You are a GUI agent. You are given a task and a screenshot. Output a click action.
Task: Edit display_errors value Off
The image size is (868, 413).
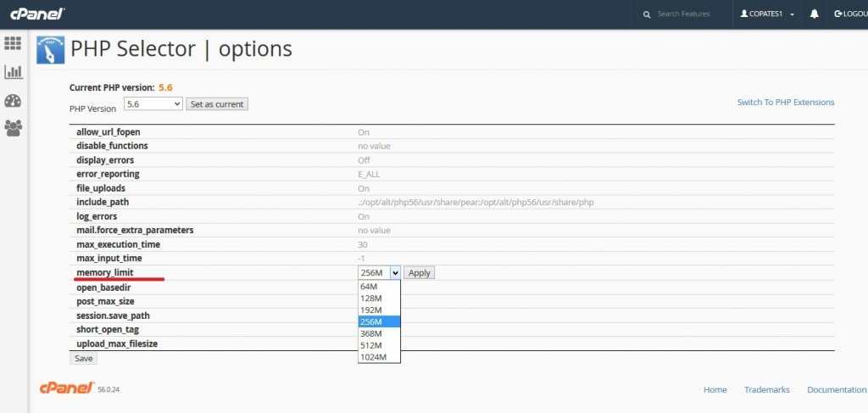point(364,160)
